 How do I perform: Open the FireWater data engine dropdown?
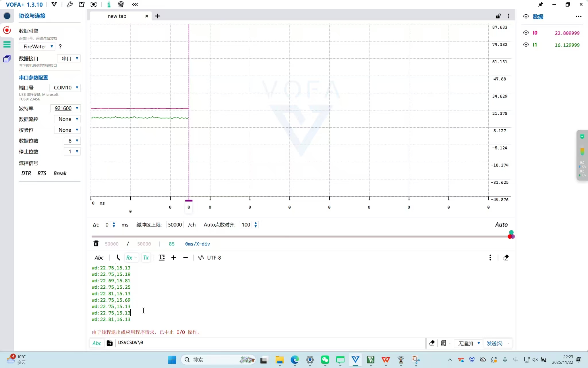click(x=37, y=47)
